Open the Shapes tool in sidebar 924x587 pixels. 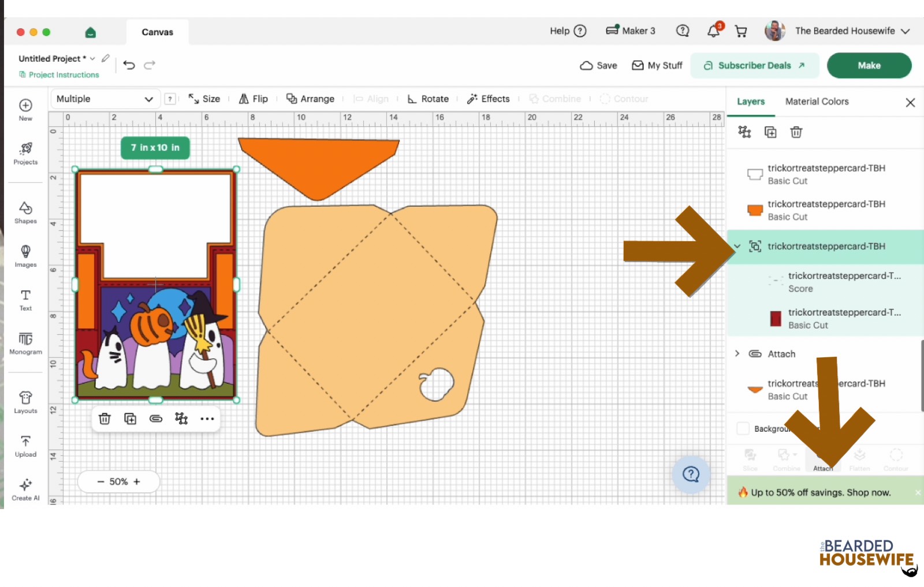(x=25, y=212)
